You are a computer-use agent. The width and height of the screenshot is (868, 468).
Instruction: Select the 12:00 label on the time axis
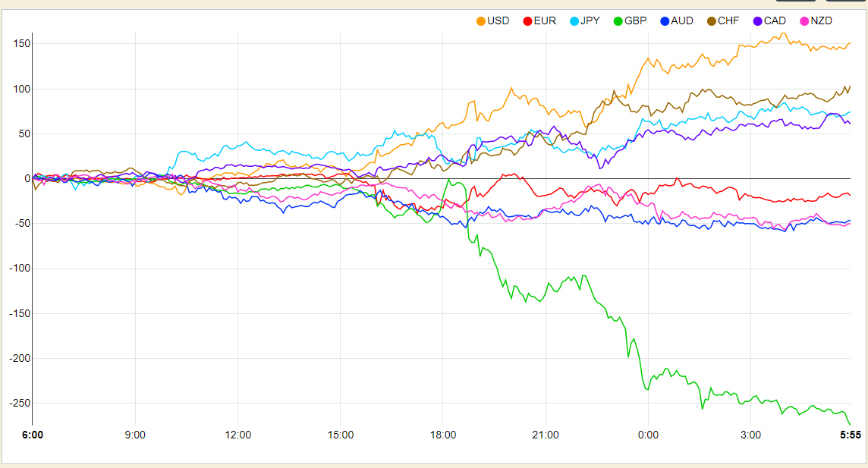[x=238, y=435]
